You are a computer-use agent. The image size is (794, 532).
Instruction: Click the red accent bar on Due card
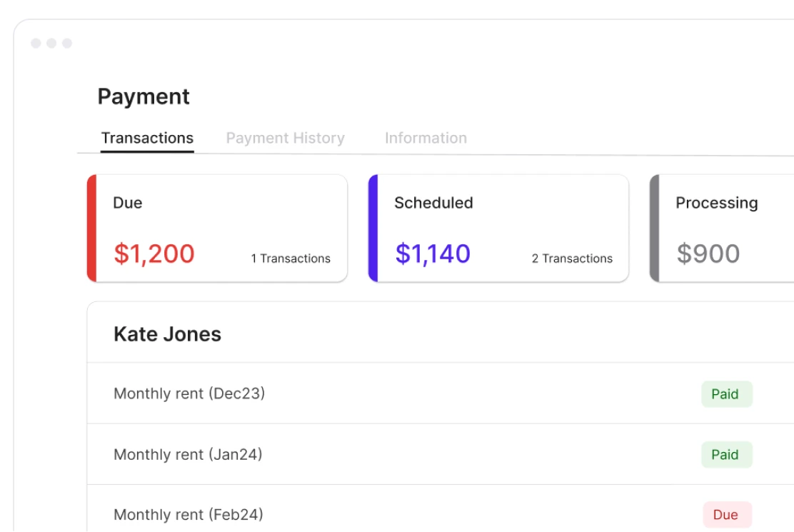click(91, 229)
